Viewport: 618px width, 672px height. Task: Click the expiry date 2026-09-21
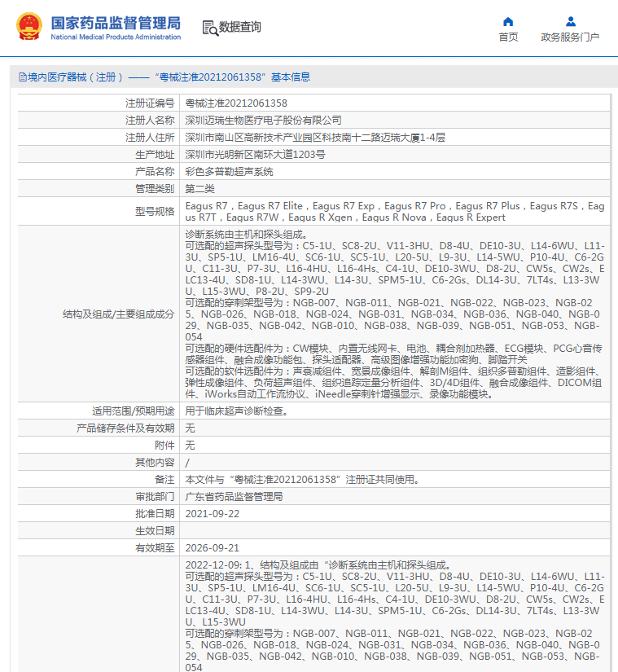tap(213, 547)
